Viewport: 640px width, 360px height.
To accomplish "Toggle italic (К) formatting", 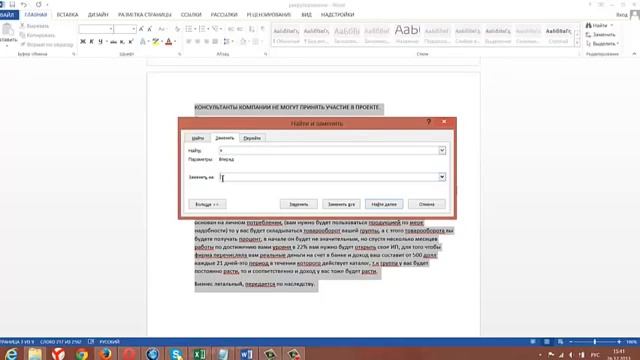I will pos(91,42).
